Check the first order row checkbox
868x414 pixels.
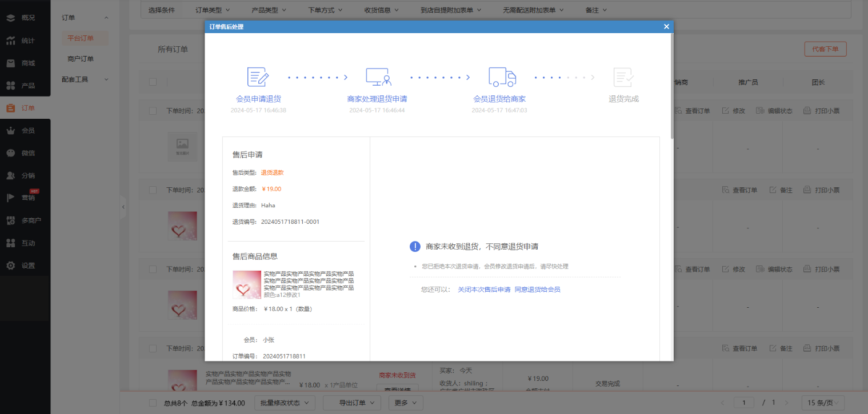[153, 111]
